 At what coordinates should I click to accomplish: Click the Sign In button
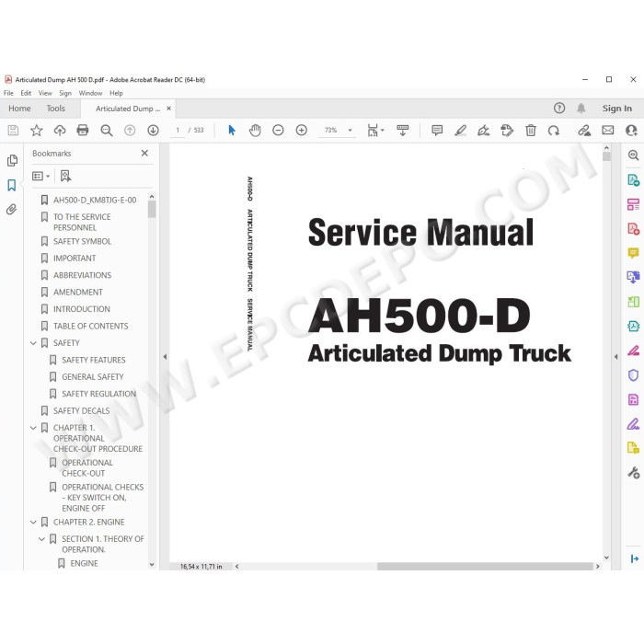coord(617,109)
